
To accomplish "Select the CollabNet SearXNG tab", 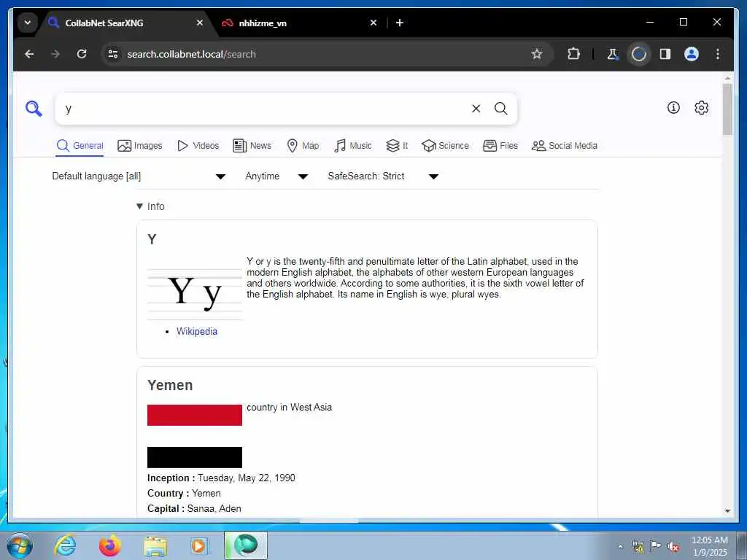I will coord(125,23).
